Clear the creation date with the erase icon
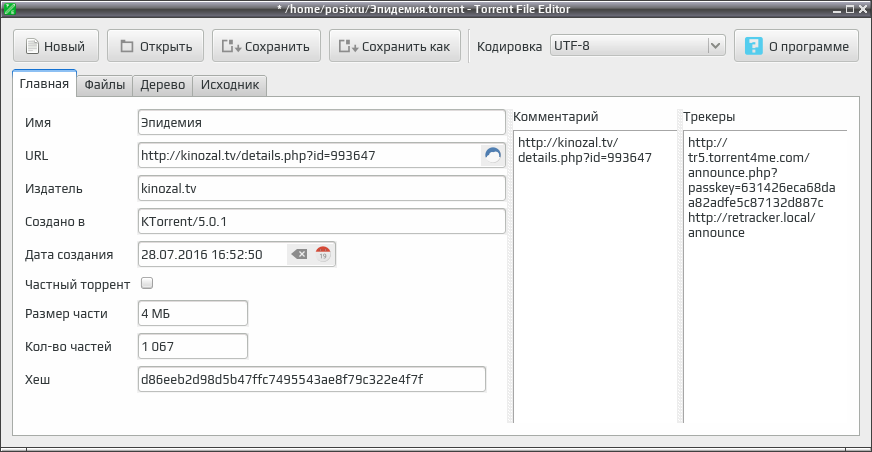Screen dimensions: 872x452 [299, 255]
